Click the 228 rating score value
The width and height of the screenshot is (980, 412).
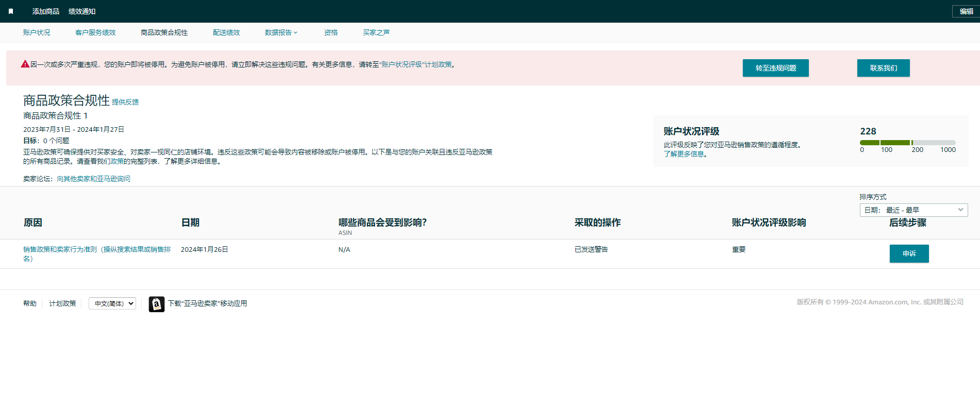[x=868, y=131]
